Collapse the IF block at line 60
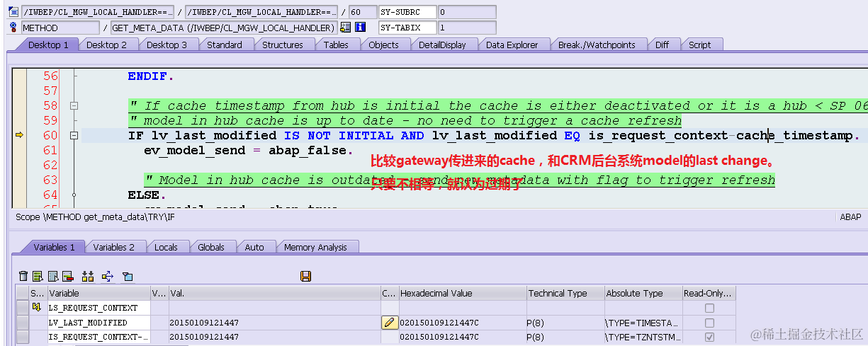The width and height of the screenshot is (868, 346). (74, 135)
